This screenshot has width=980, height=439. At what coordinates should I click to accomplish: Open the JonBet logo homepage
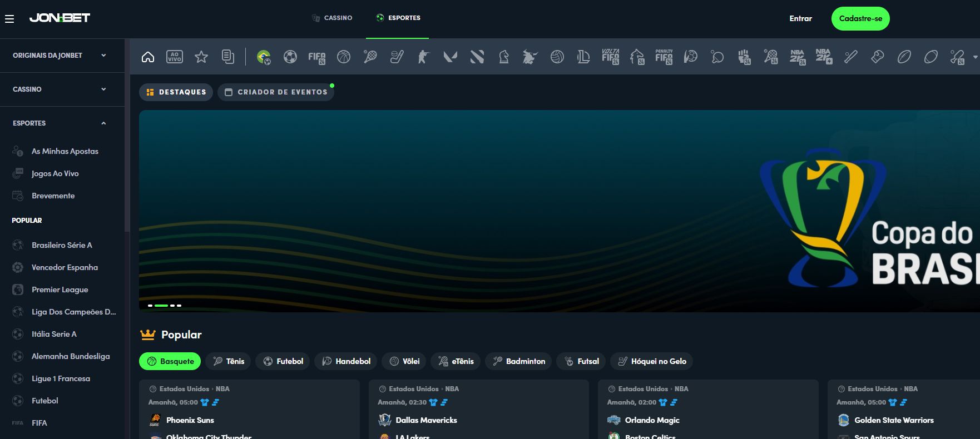tap(60, 18)
